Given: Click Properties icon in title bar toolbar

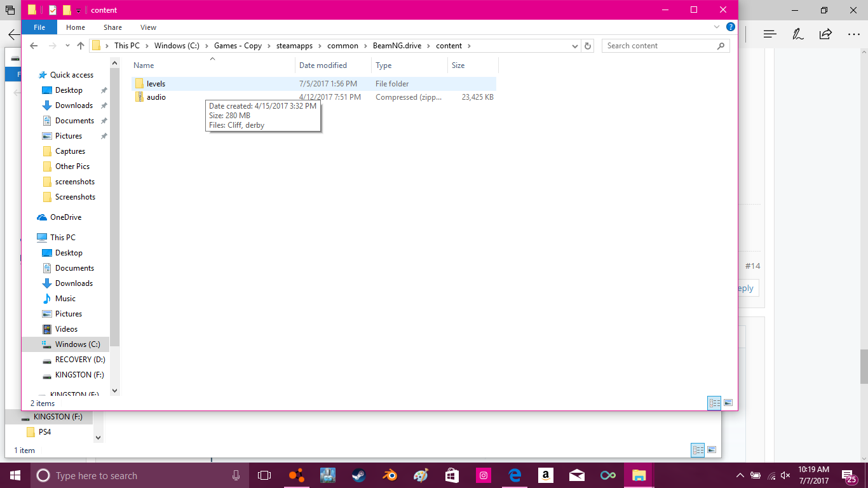Looking at the screenshot, I should pyautogui.click(x=53, y=10).
